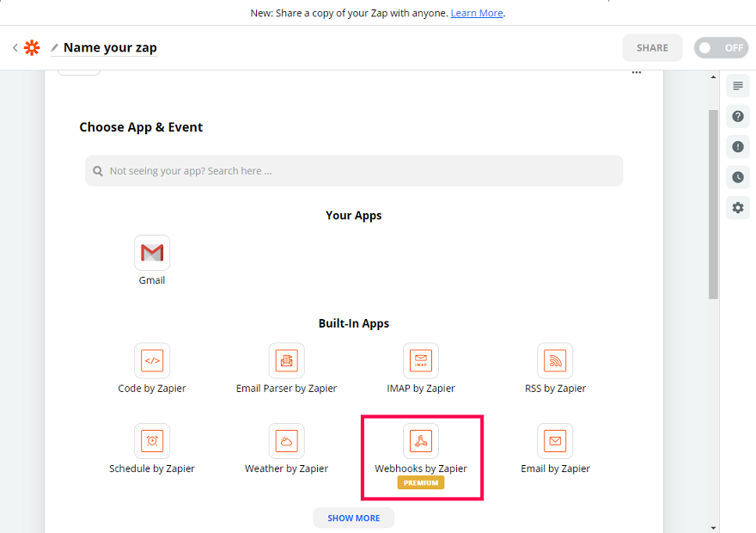The height and width of the screenshot is (533, 756).
Task: Click the SHOW MORE button
Action: click(x=353, y=518)
